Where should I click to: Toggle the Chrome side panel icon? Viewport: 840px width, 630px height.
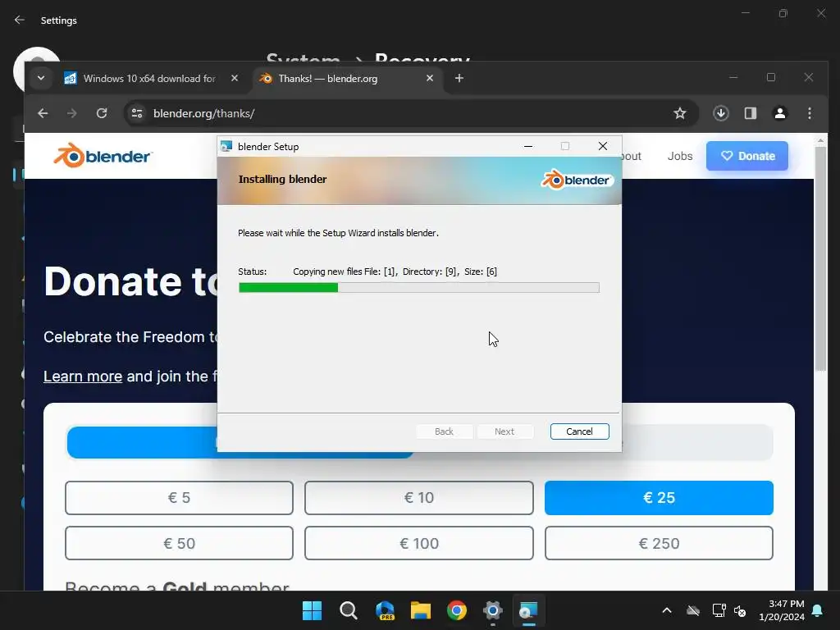pos(751,113)
